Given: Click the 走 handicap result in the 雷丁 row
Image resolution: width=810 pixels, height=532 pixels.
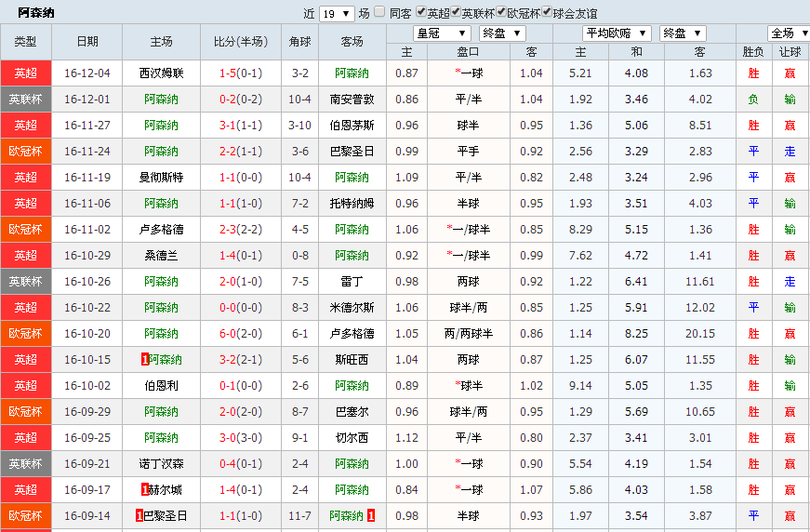Looking at the screenshot, I should pyautogui.click(x=790, y=282).
